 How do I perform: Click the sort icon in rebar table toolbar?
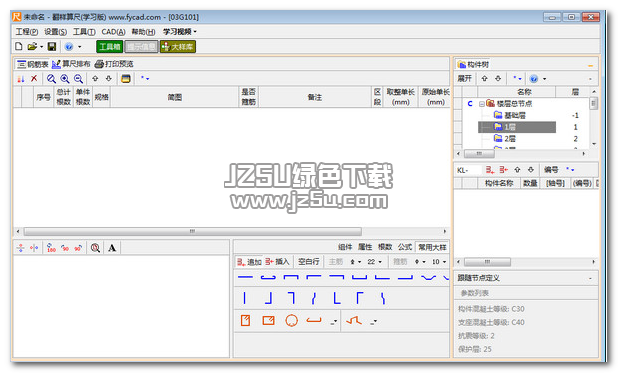pyautogui.click(x=20, y=79)
